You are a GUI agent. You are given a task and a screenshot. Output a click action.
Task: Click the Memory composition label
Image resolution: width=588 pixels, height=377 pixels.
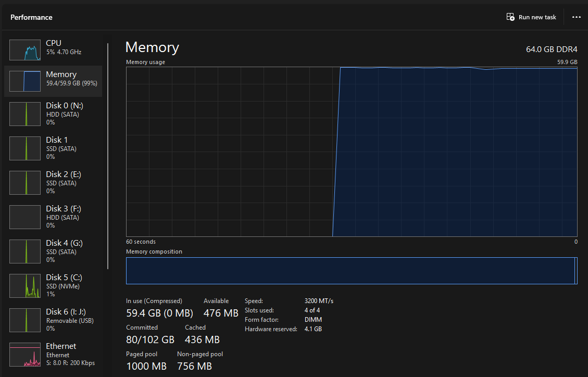click(x=154, y=252)
